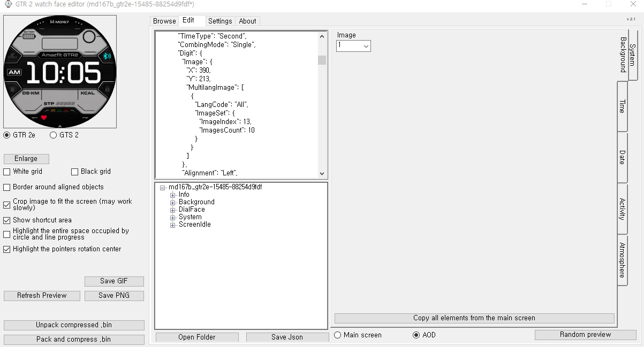The height and width of the screenshot is (347, 644).
Task: Click the "X": 390 JSON line
Action: [x=199, y=71]
